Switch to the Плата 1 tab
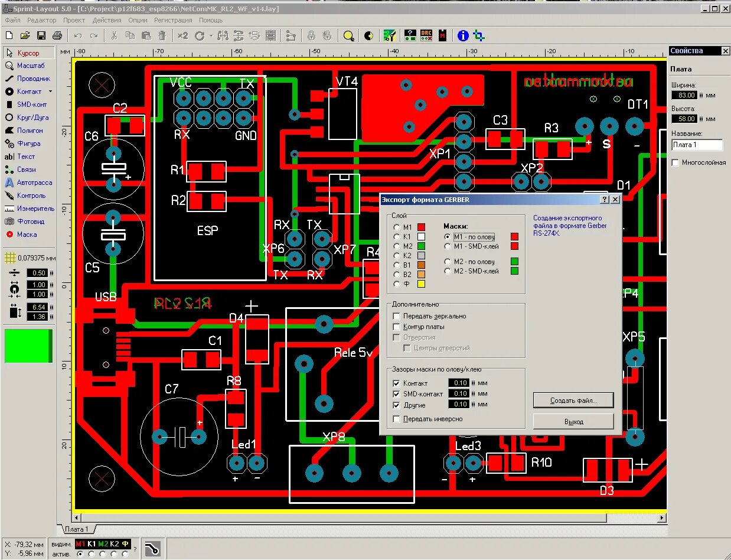Screen dimensions: 731x560 [x=76, y=529]
